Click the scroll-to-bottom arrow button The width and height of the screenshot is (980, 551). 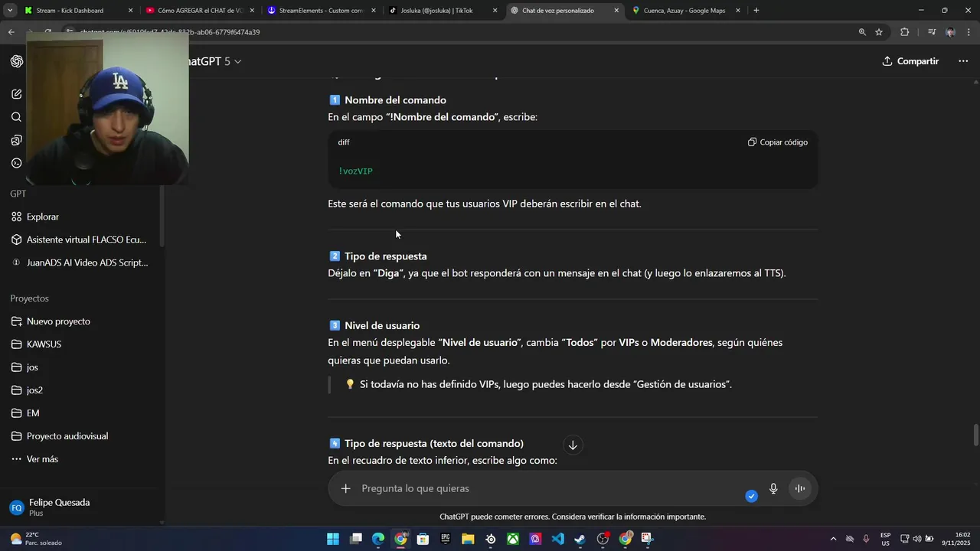pyautogui.click(x=573, y=445)
